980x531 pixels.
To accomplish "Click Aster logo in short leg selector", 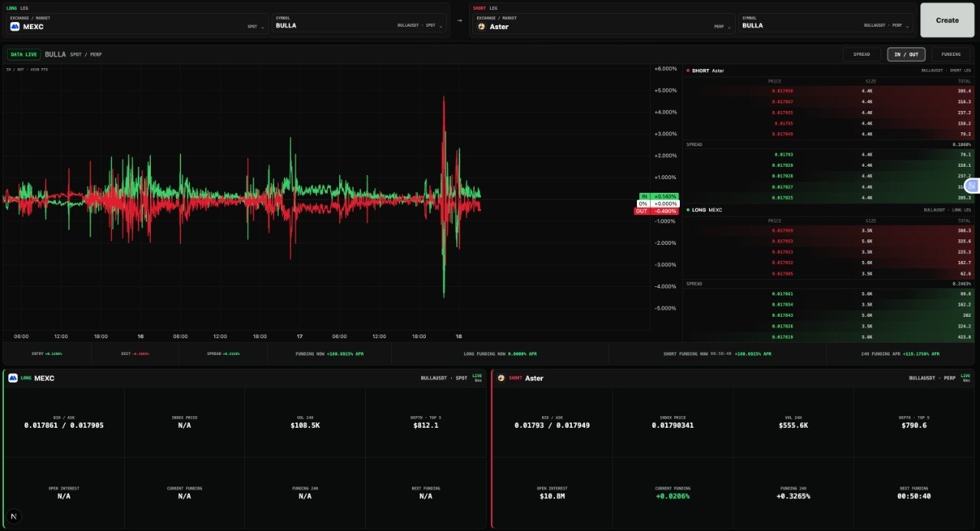I will pos(482,26).
